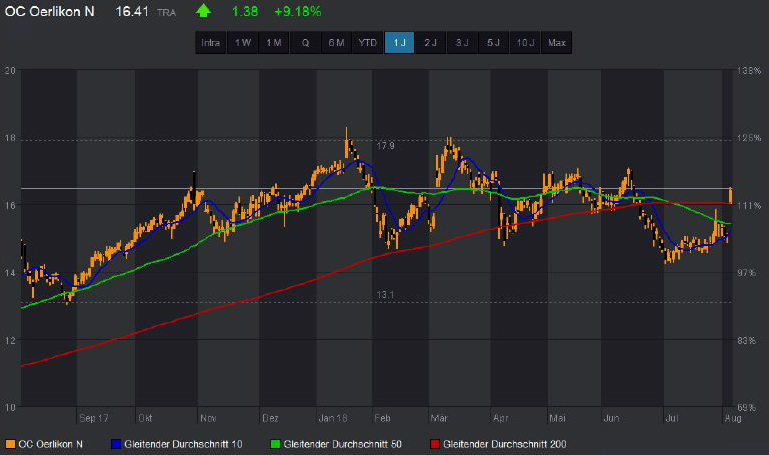The height and width of the screenshot is (455, 769).
Task: Select the Intra time range tab
Action: 211,43
